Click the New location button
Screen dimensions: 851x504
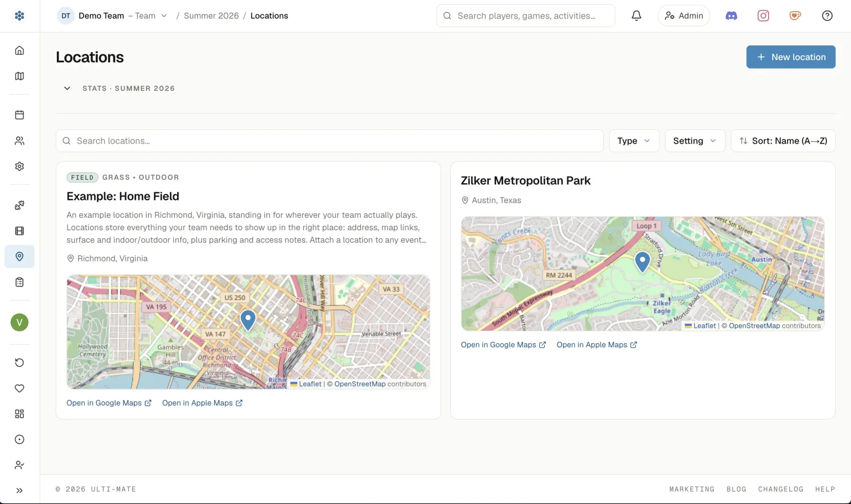[791, 57]
